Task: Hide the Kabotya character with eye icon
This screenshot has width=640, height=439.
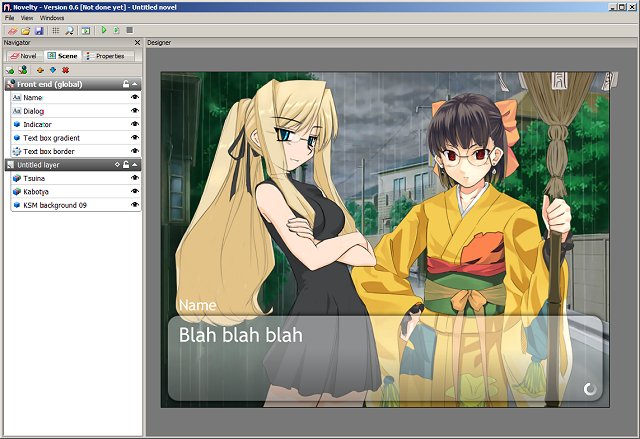Action: coord(135,191)
